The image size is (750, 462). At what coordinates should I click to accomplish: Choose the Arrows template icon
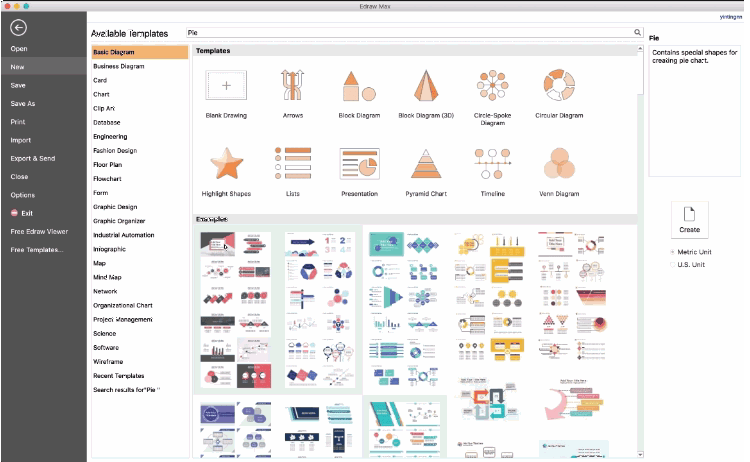tap(293, 86)
